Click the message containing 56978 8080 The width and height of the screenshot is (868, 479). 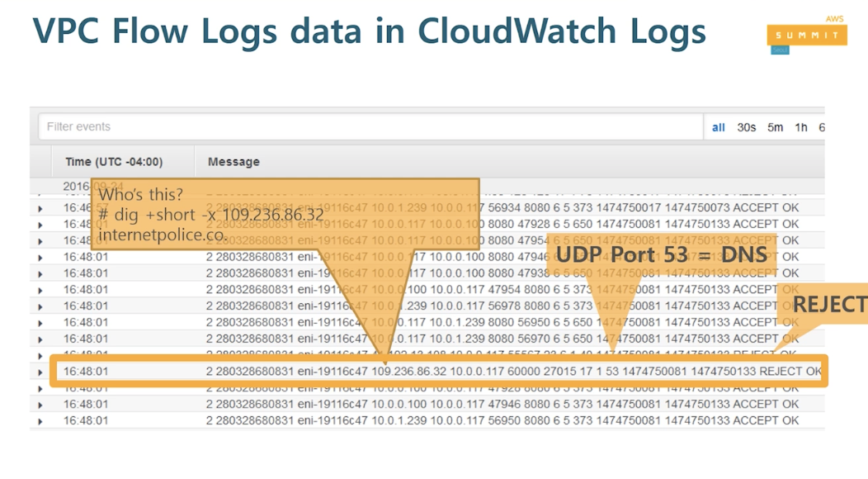(502, 306)
